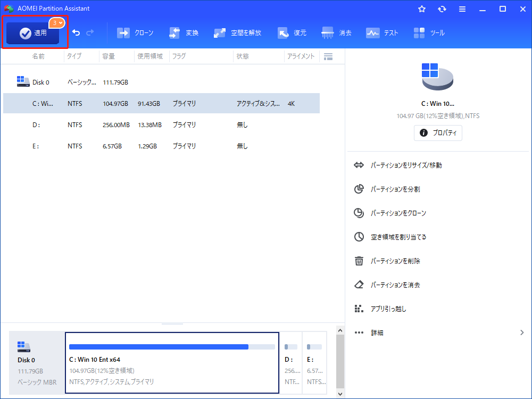Viewport: 532px width, 399px height.
Task: Click the app mover grid icon
Action: (x=359, y=309)
